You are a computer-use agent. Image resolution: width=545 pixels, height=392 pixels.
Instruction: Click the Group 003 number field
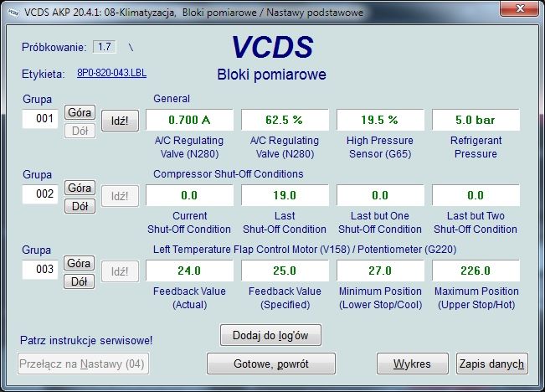(x=40, y=270)
